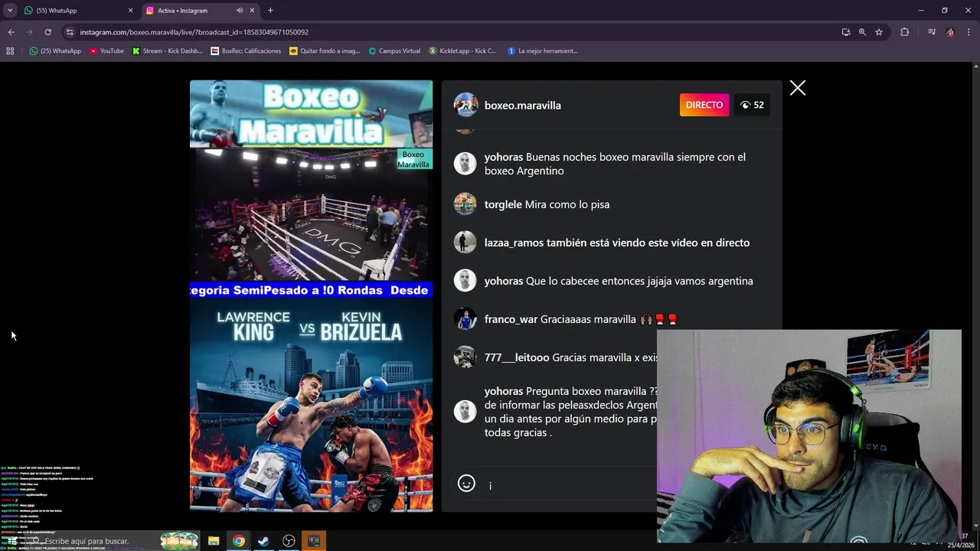The width and height of the screenshot is (980, 551).
Task: Switch to the WhatsApp browser tab
Action: click(78, 11)
